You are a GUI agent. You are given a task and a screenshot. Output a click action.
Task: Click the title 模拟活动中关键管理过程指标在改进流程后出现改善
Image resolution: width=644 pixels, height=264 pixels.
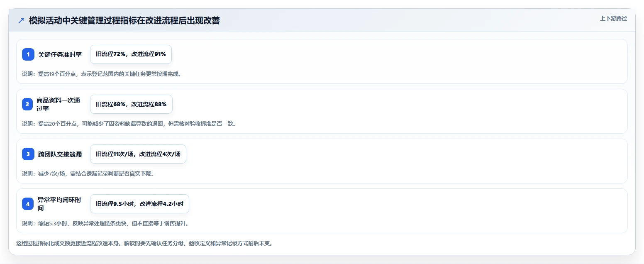click(124, 21)
